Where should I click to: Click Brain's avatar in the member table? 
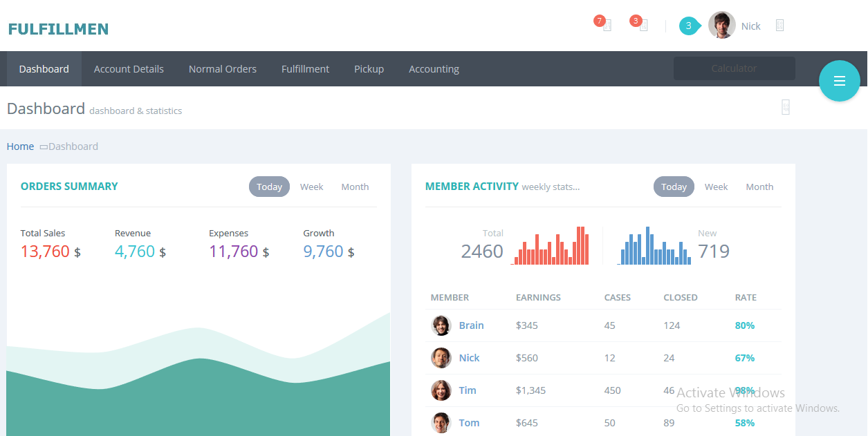click(441, 325)
